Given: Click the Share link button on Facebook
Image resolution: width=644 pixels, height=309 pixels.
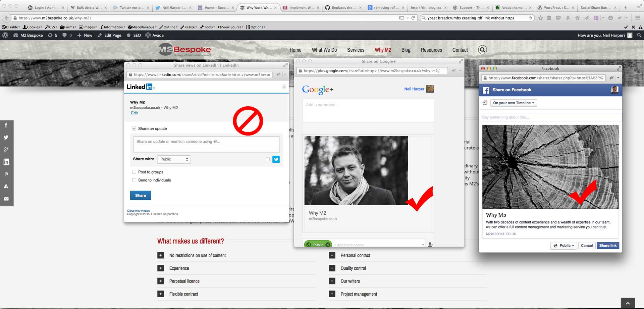Looking at the screenshot, I should click(607, 246).
